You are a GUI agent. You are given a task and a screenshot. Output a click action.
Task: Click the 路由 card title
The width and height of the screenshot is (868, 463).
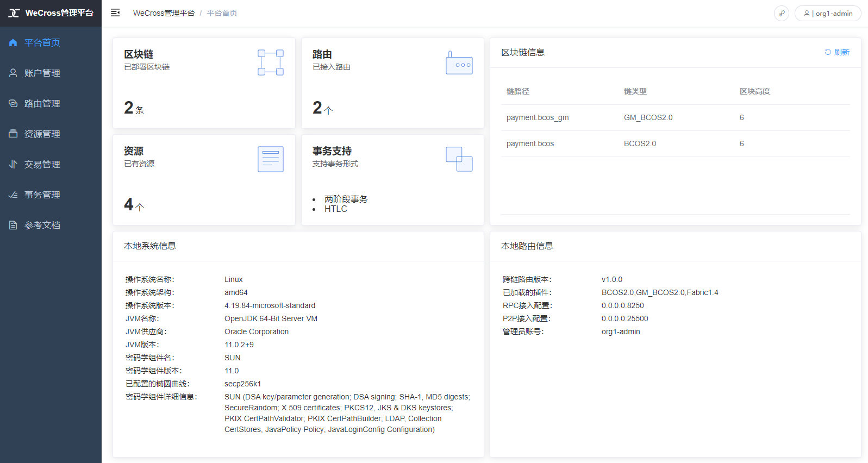tap(322, 54)
